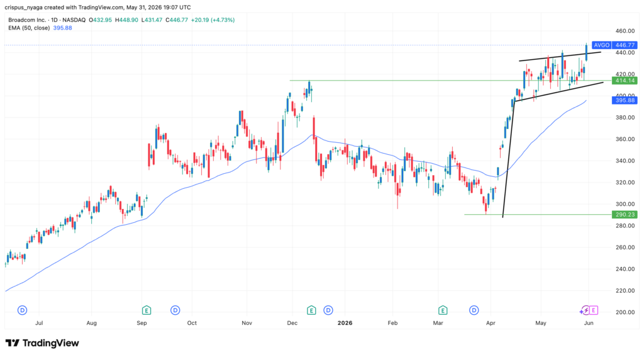
Task: Click the blue 395.88 EMA axis label
Action: [625, 100]
